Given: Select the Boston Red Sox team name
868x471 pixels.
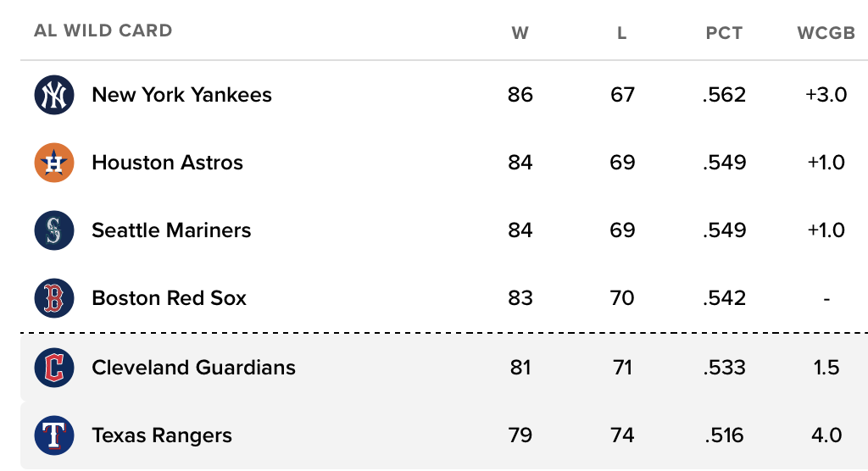Looking at the screenshot, I should (x=169, y=298).
